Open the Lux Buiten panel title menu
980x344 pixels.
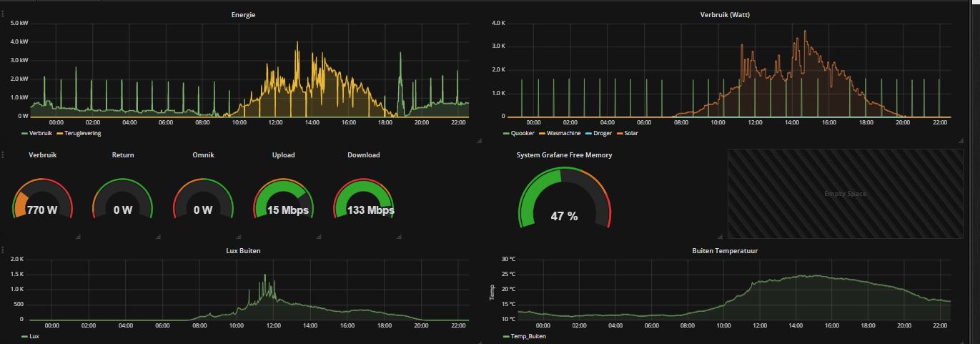point(243,251)
